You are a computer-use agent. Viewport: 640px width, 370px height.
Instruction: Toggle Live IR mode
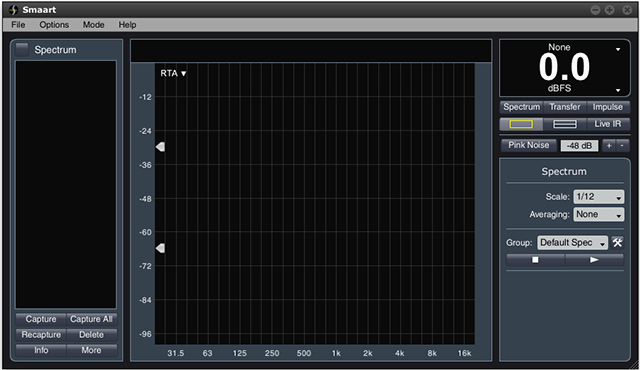(x=608, y=124)
